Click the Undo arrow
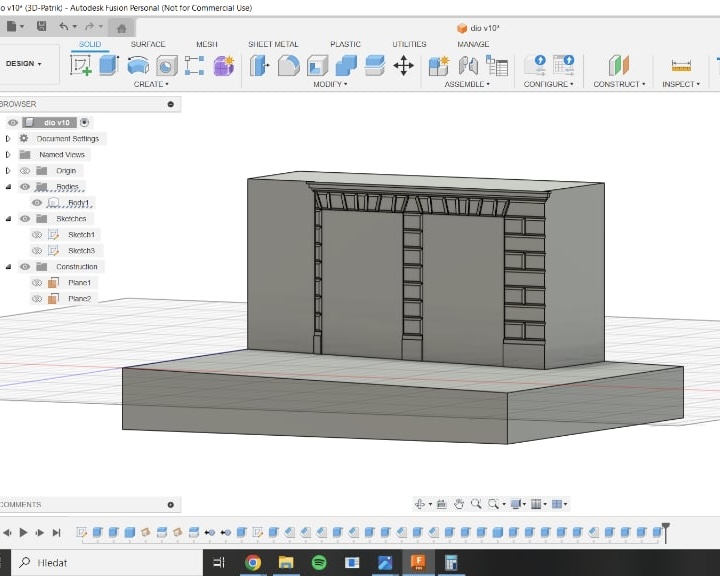This screenshot has width=720, height=576. pos(64,26)
